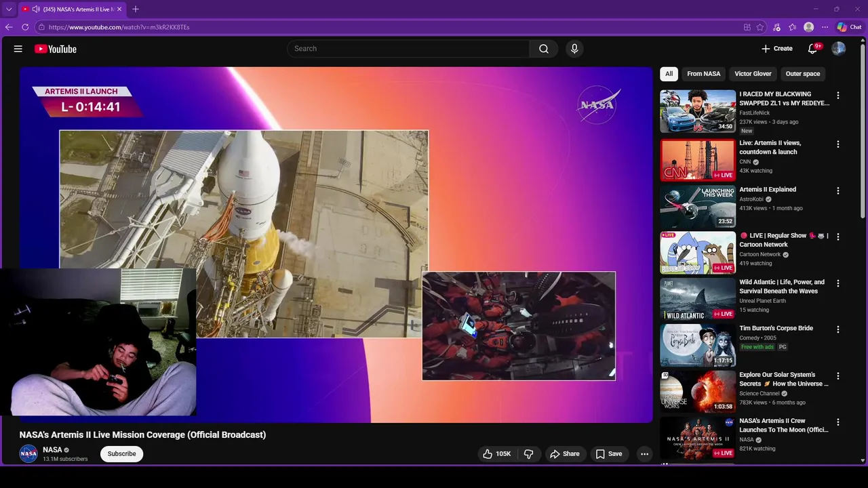Viewport: 868px width, 488px height.
Task: Add this page to favorites star icon
Action: tap(760, 27)
